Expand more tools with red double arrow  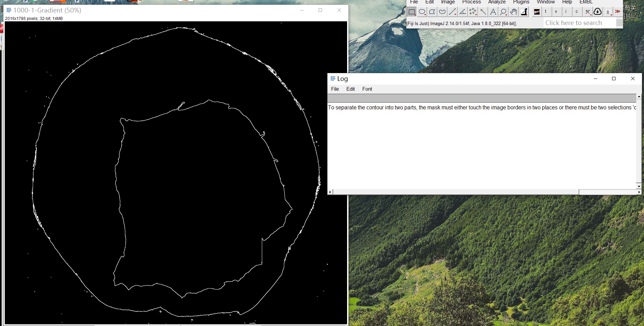click(x=618, y=12)
